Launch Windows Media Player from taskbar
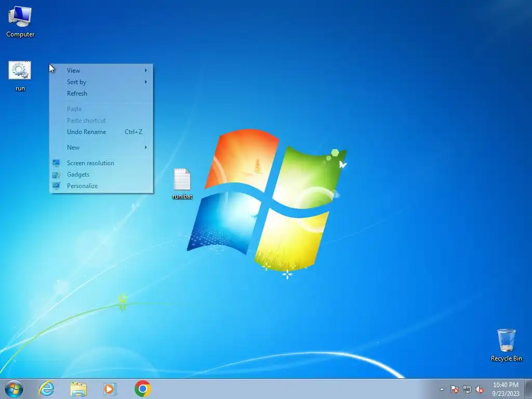Viewport: 532px width, 399px height. click(x=110, y=389)
